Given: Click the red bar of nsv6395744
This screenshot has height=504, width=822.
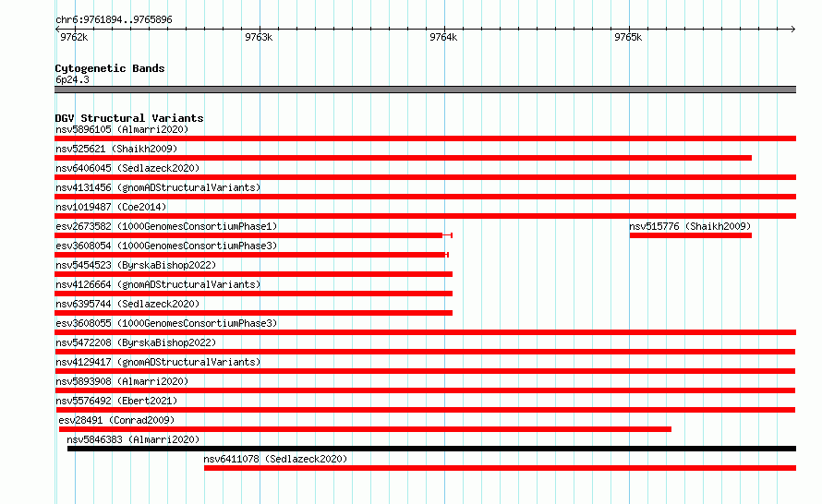Looking at the screenshot, I should [253, 313].
